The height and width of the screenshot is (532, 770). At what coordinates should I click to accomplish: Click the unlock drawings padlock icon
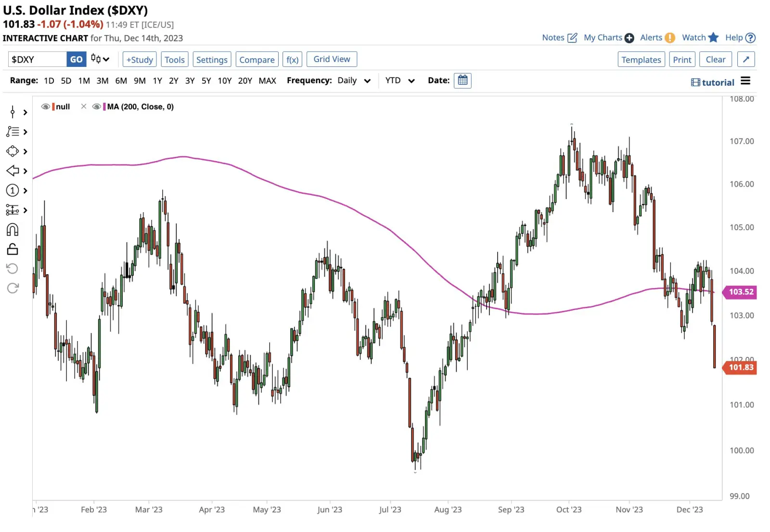pos(13,249)
